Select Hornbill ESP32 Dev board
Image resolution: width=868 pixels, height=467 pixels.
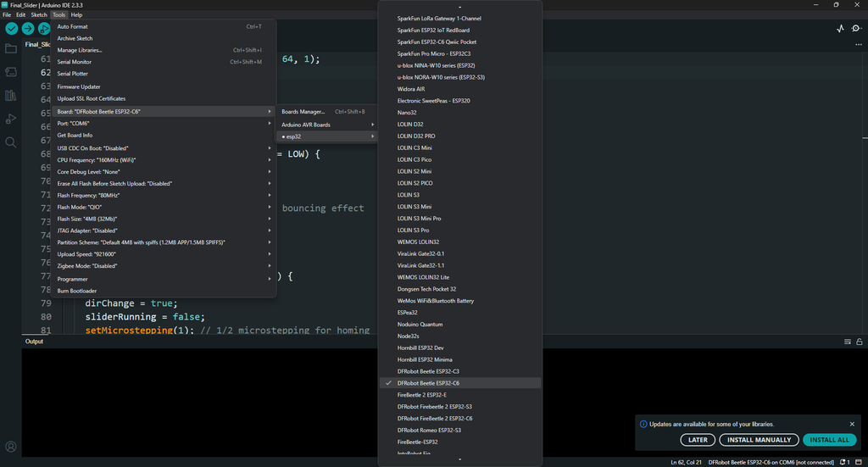pyautogui.click(x=460, y=347)
